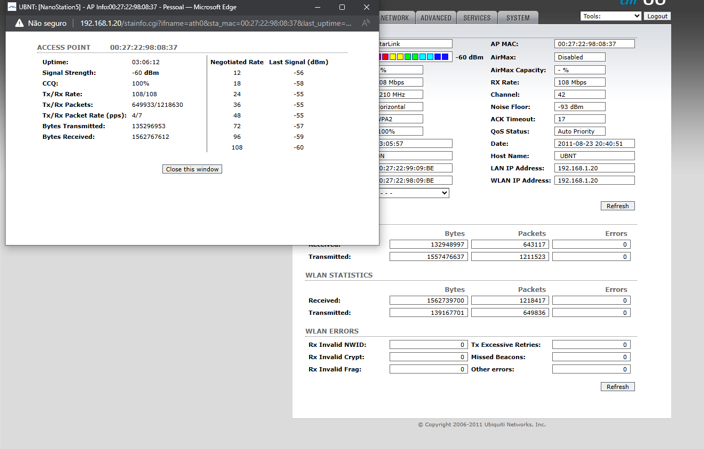The width and height of the screenshot is (704, 449).
Task: Expand the dropdown below the MAC address fields
Action: pyautogui.click(x=414, y=193)
